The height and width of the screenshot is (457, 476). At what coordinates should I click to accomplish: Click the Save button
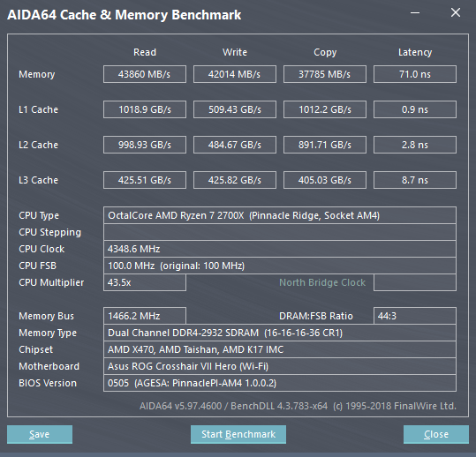[x=40, y=434]
